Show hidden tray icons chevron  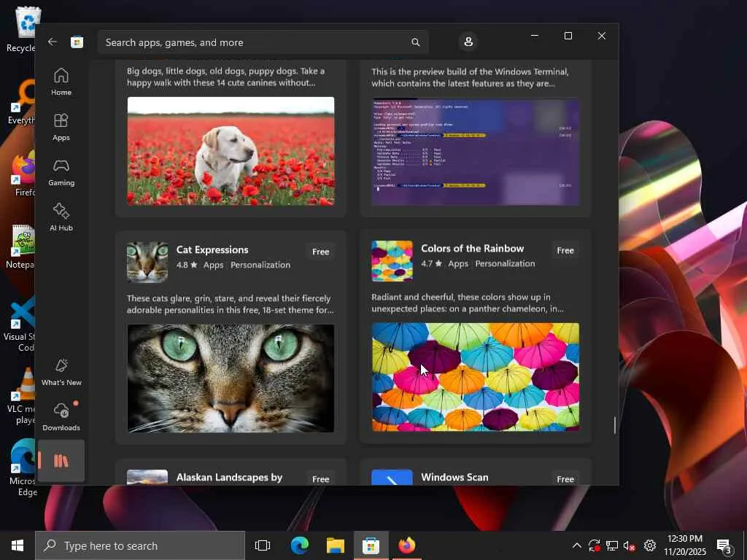coord(576,545)
